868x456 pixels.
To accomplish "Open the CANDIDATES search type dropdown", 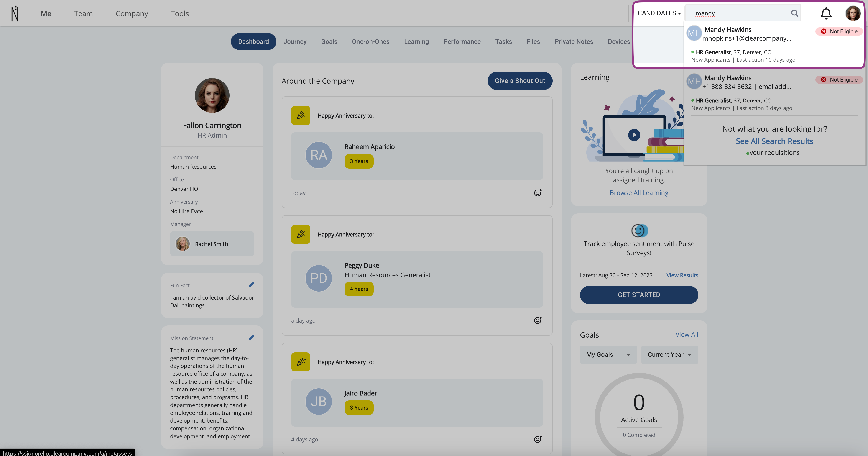I will click(x=659, y=13).
